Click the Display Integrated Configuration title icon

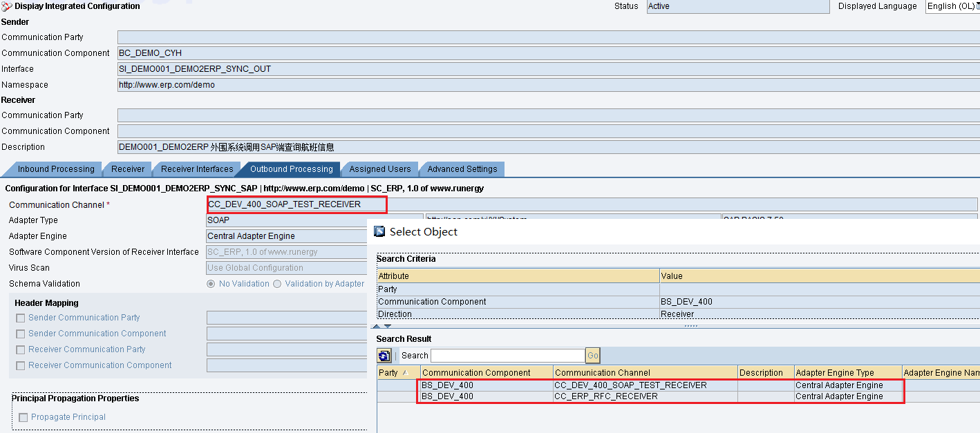7,6
